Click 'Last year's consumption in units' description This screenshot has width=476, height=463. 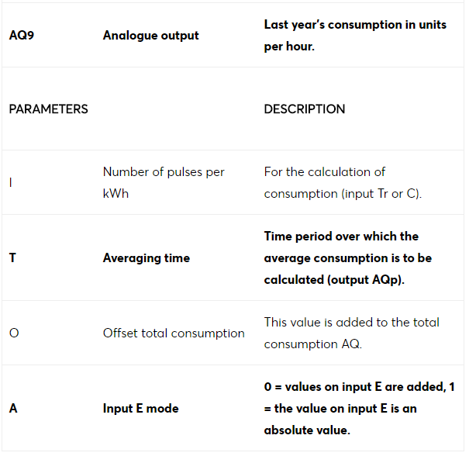tap(355, 25)
